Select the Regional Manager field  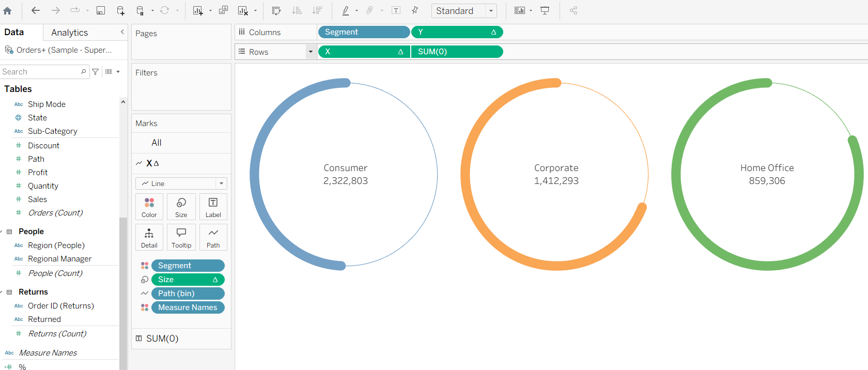click(x=60, y=259)
